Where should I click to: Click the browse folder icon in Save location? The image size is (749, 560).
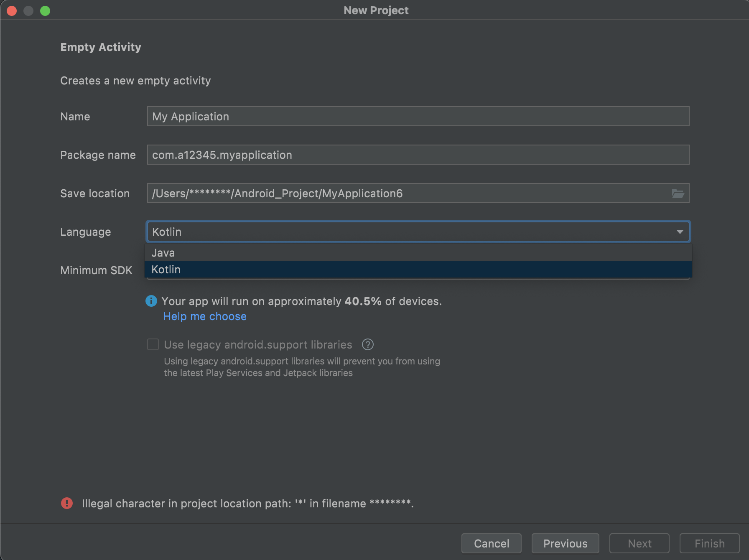[678, 193]
